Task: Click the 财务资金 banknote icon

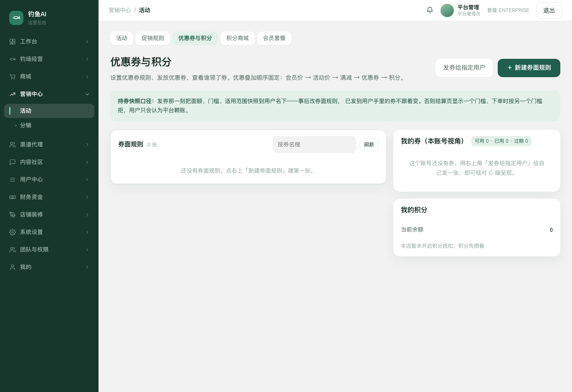Action: coord(13,197)
